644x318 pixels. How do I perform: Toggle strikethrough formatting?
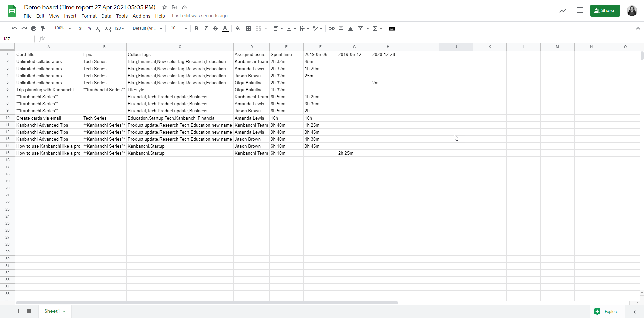[215, 28]
